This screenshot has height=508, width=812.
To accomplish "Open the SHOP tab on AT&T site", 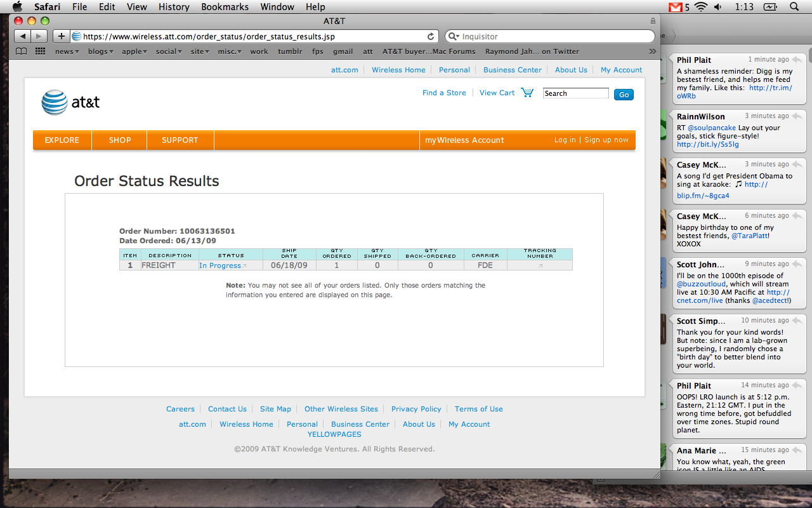I will pos(119,140).
